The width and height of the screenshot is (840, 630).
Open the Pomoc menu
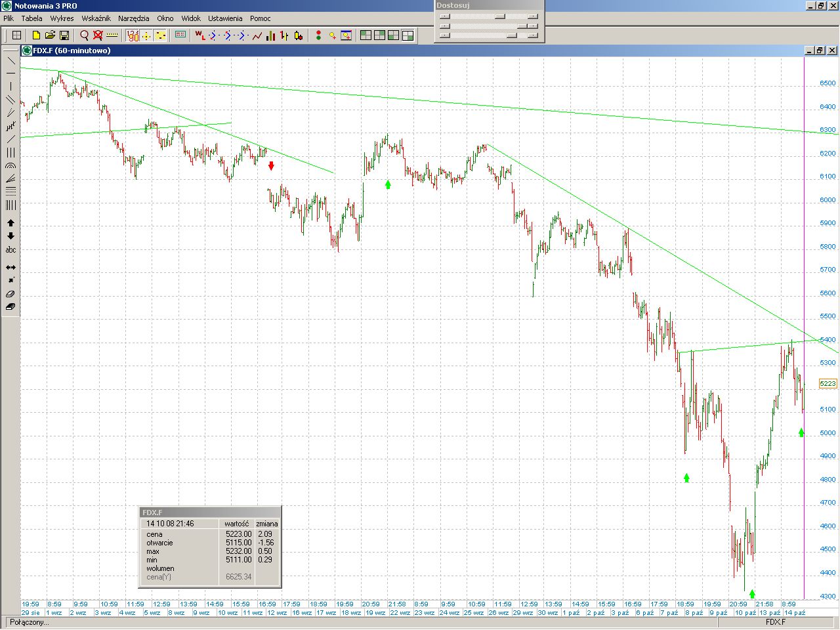pos(260,18)
